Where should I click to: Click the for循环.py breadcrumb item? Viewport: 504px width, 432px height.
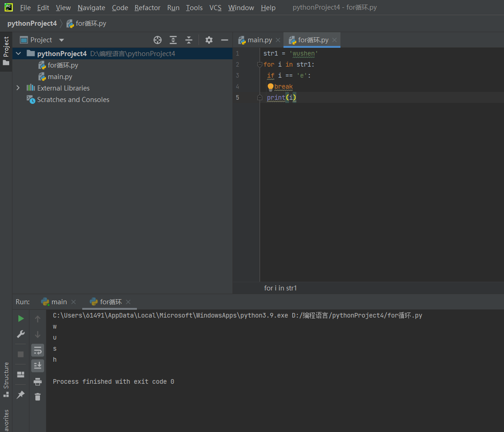click(86, 23)
